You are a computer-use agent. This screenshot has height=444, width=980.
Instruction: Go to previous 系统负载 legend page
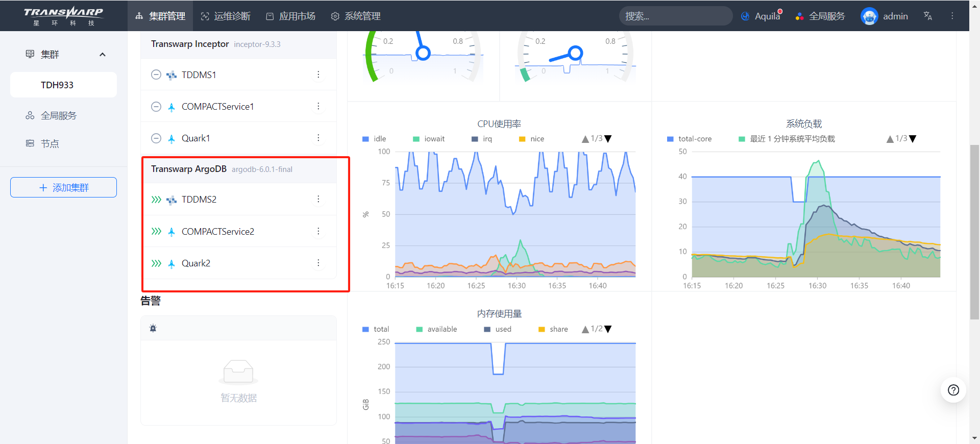[x=890, y=139]
